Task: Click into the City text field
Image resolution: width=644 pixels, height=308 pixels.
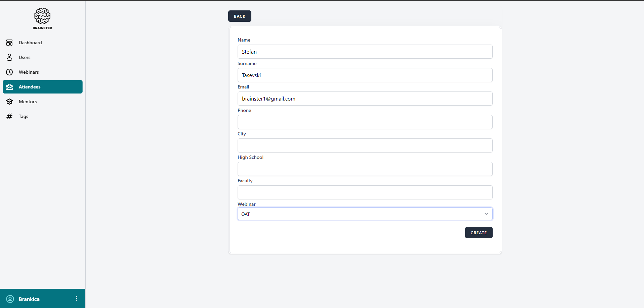Action: 365,145
